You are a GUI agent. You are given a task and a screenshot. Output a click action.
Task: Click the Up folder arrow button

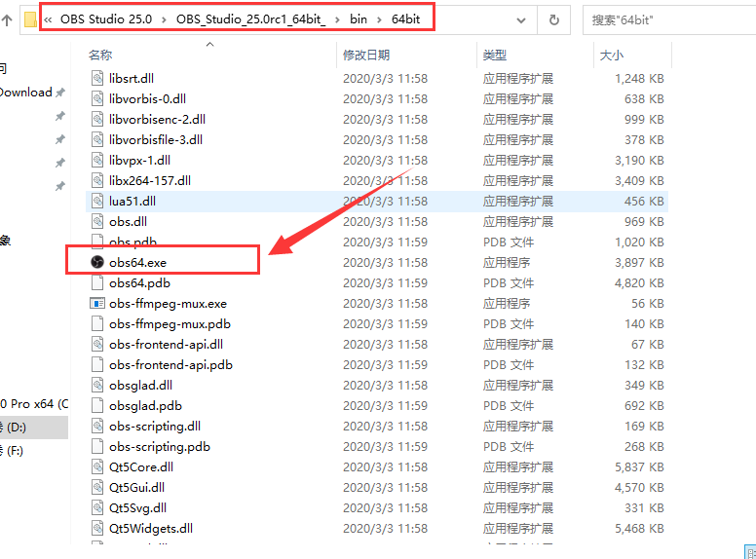tap(7, 19)
